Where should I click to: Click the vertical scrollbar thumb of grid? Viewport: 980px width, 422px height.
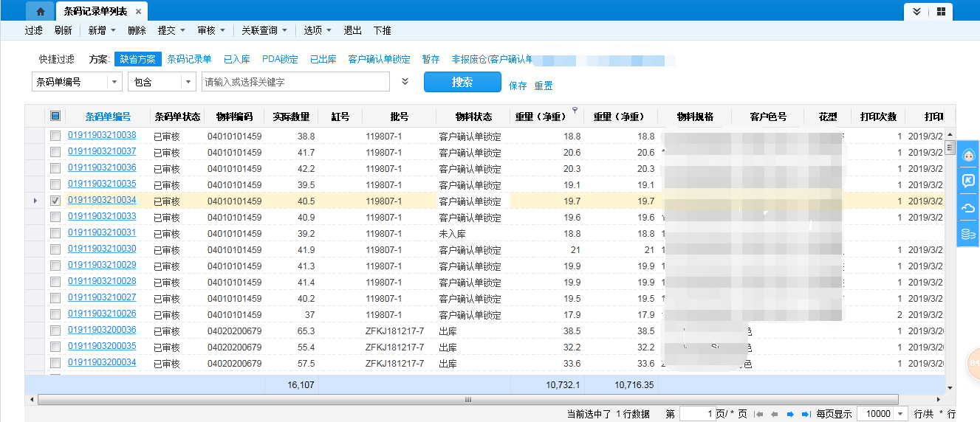pyautogui.click(x=950, y=148)
